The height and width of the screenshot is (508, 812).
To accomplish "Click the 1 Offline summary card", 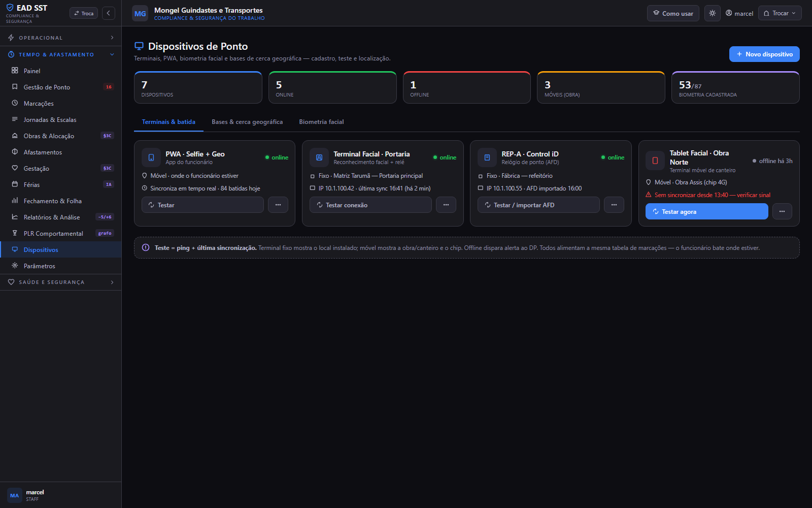I will tap(467, 87).
